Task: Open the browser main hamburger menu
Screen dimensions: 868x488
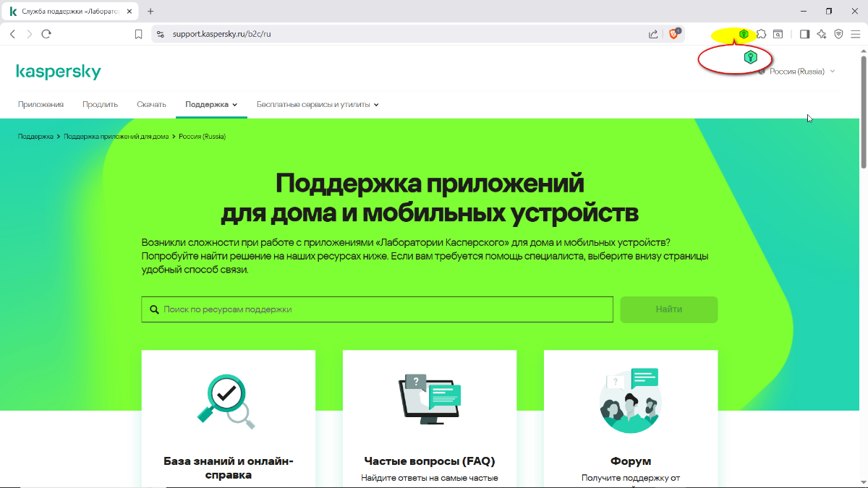Action: tap(856, 34)
